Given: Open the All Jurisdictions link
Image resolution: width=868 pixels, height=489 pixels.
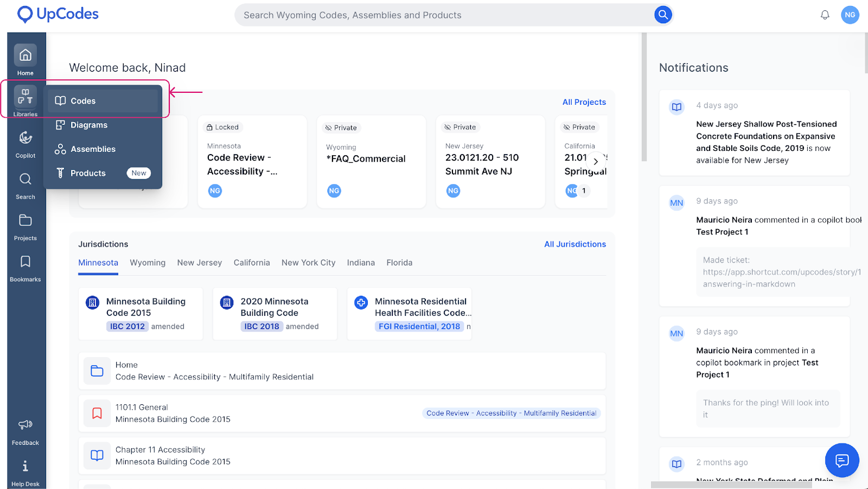Looking at the screenshot, I should [x=575, y=244].
